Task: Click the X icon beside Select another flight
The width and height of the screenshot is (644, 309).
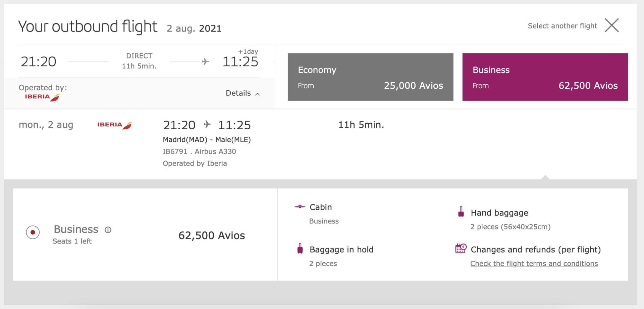Action: click(611, 26)
